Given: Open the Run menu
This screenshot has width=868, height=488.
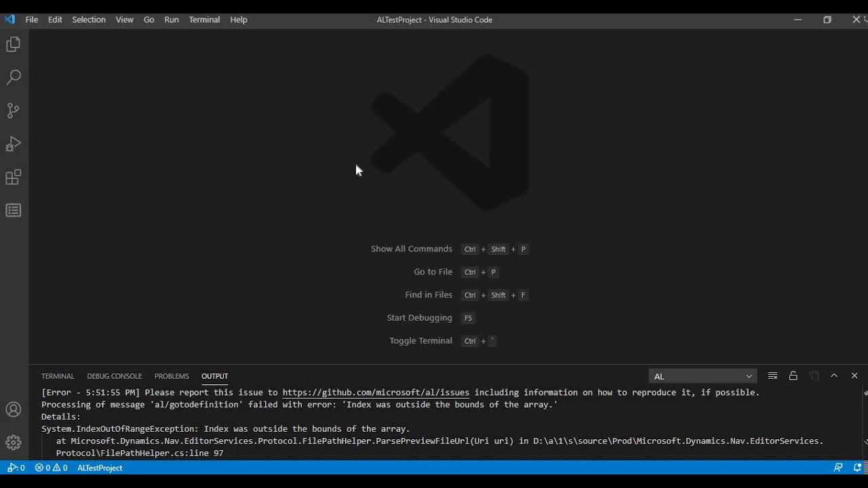Looking at the screenshot, I should pos(172,20).
